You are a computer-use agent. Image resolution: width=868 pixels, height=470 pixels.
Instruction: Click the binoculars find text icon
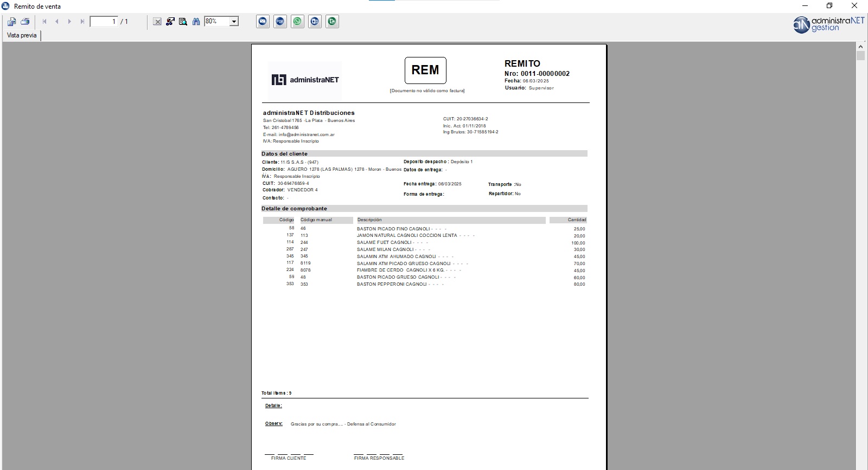[196, 22]
